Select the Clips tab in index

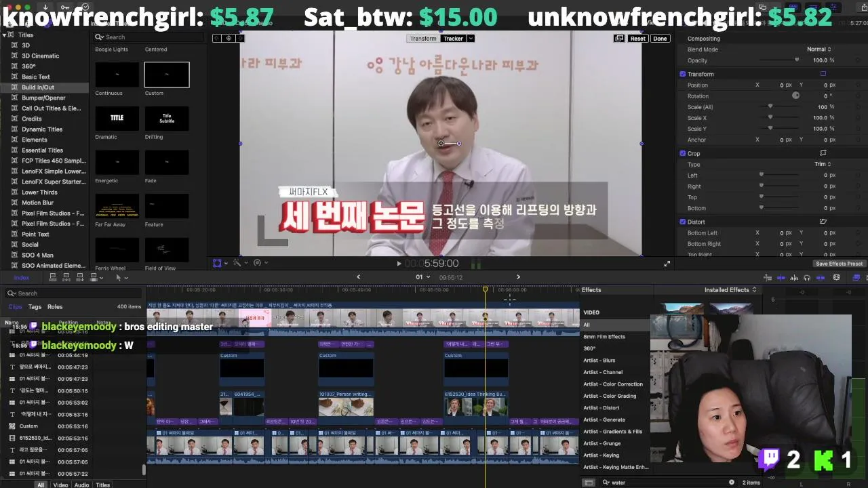(x=15, y=307)
